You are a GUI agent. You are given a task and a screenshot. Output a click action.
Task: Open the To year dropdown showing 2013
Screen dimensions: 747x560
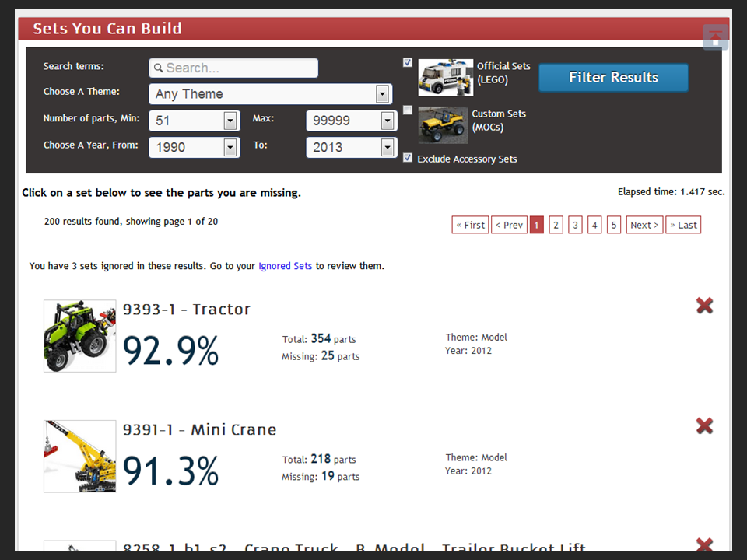[352, 147]
